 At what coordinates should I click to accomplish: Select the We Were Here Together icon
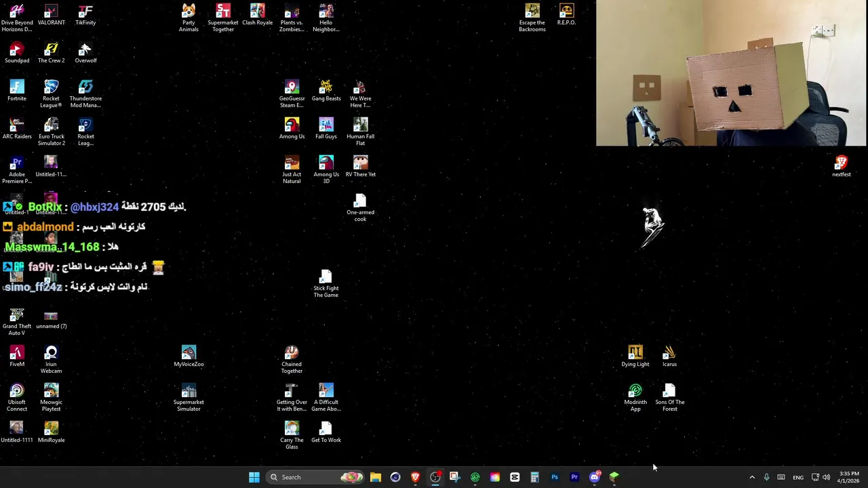tap(360, 94)
